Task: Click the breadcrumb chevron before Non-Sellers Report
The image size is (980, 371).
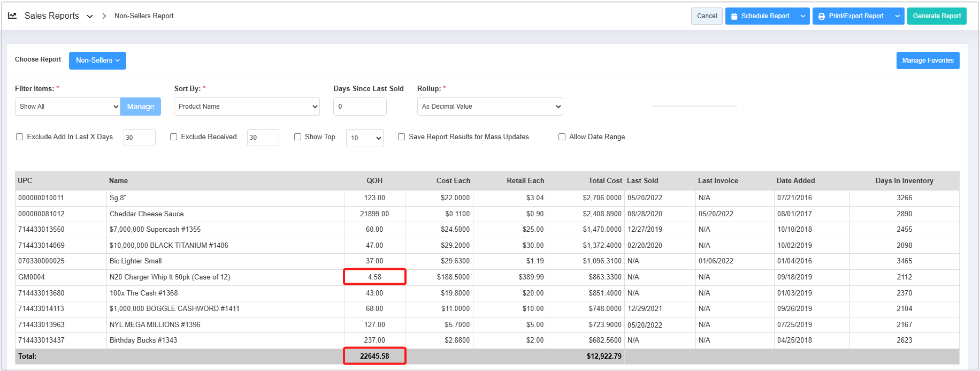Action: pos(104,16)
